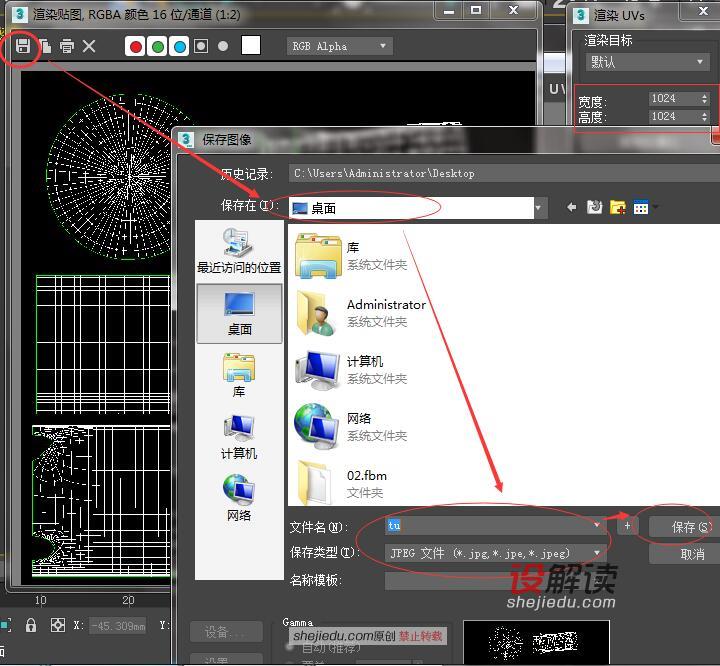Clear the render window with X icon
The width and height of the screenshot is (720, 666).
(x=89, y=46)
